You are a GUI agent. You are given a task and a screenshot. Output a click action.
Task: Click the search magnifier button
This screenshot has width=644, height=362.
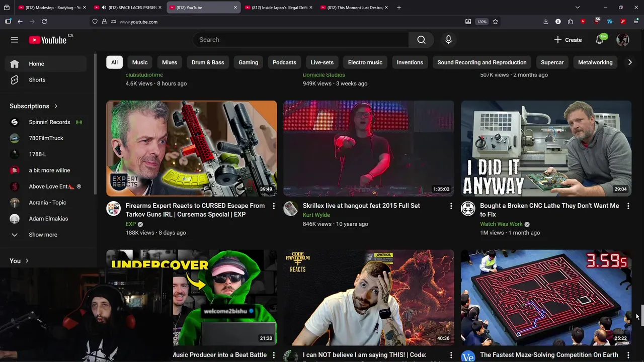point(422,40)
